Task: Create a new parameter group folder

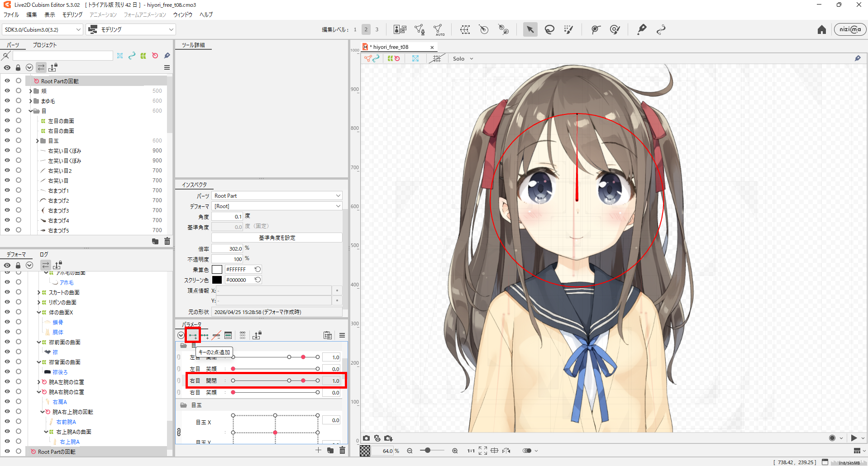Action: [330, 450]
